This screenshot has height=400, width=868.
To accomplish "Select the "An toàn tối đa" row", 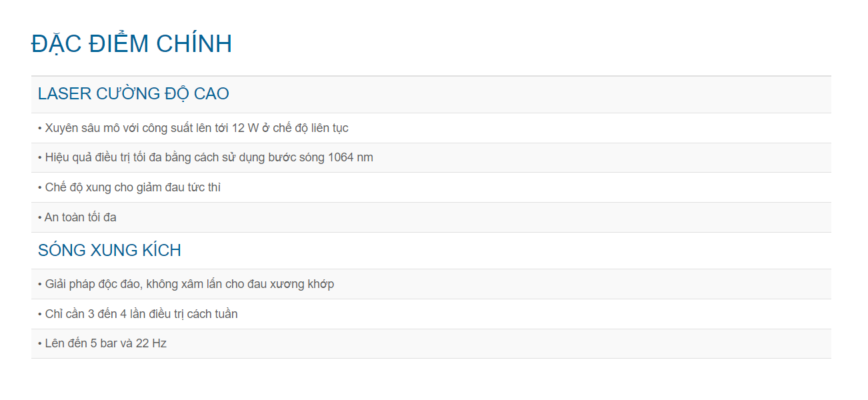I will [x=77, y=217].
